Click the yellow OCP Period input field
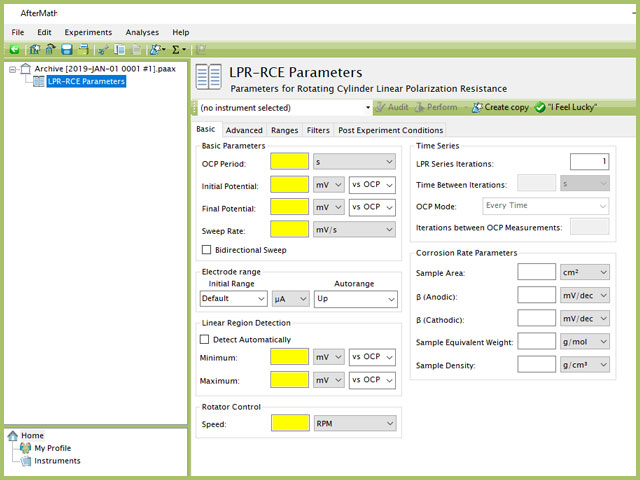The image size is (640, 480). tap(289, 161)
